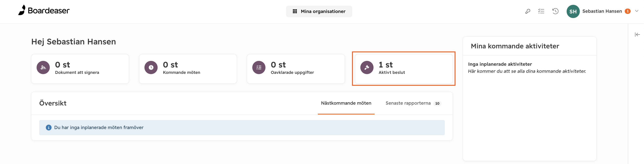Open Mina organisationer menu
The height and width of the screenshot is (164, 644).
click(319, 11)
